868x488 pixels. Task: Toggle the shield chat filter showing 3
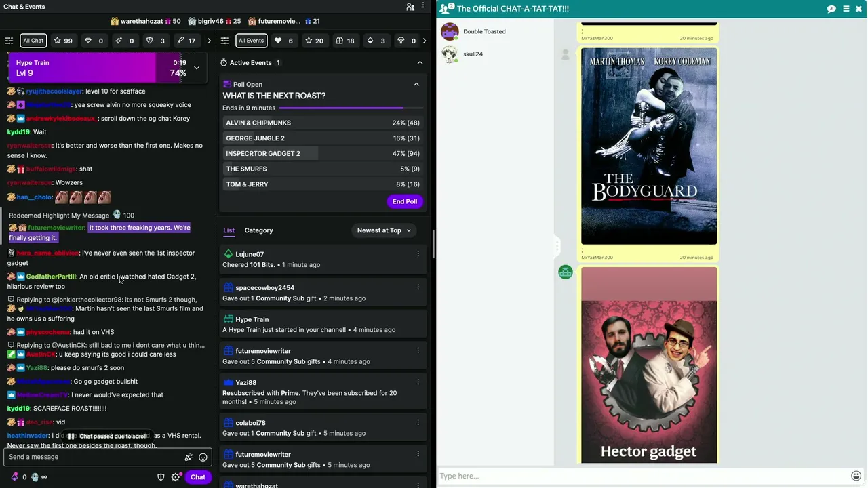click(x=155, y=41)
